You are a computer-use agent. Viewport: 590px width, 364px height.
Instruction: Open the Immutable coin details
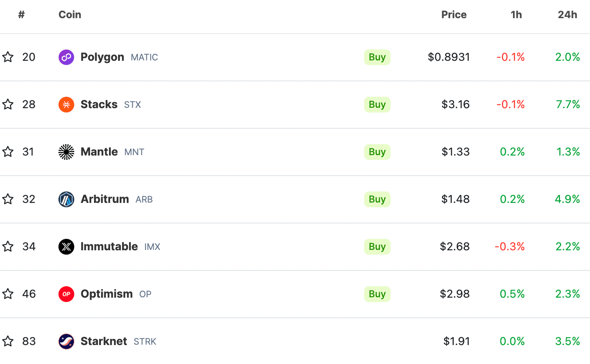[x=109, y=246]
